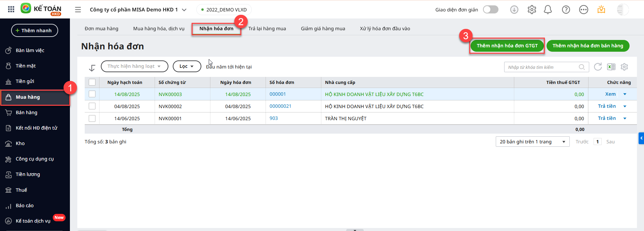Click the keyword search input field
The width and height of the screenshot is (644, 231).
point(542,67)
